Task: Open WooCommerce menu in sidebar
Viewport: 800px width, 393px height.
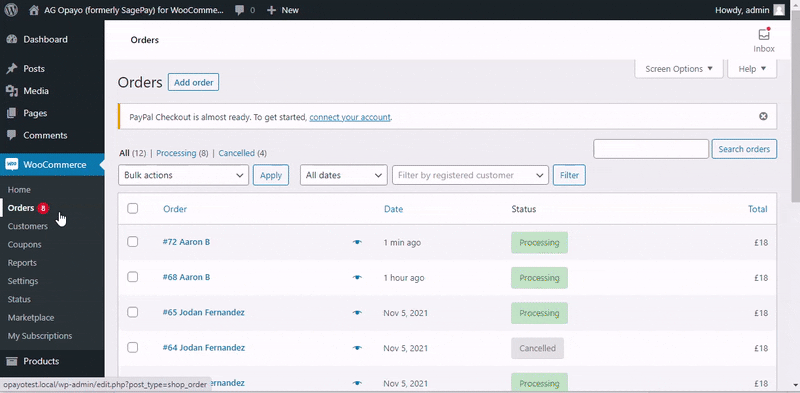Action: pyautogui.click(x=52, y=164)
